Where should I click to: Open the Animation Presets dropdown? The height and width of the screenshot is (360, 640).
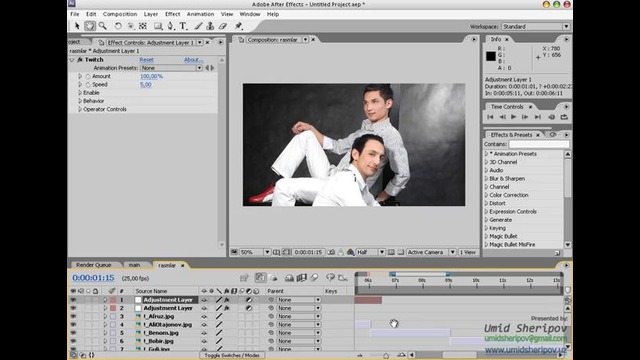pyautogui.click(x=171, y=68)
